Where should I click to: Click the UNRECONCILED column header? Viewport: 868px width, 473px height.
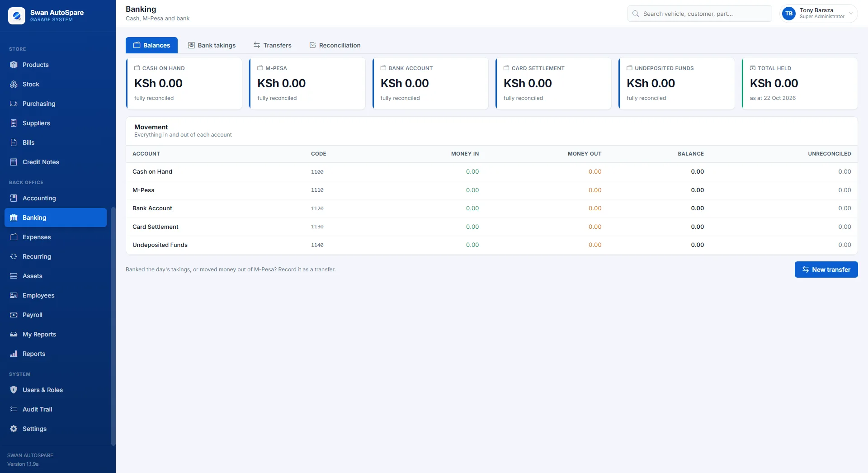point(829,154)
